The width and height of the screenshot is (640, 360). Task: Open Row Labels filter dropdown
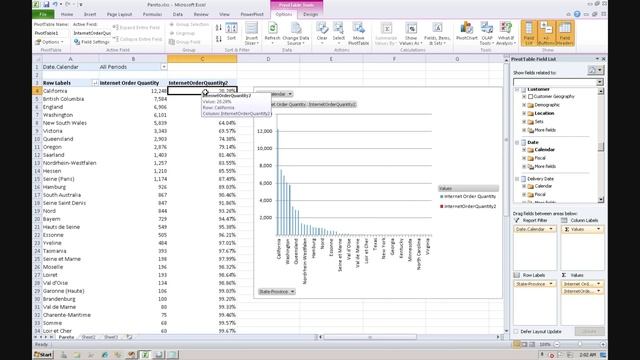(x=95, y=83)
